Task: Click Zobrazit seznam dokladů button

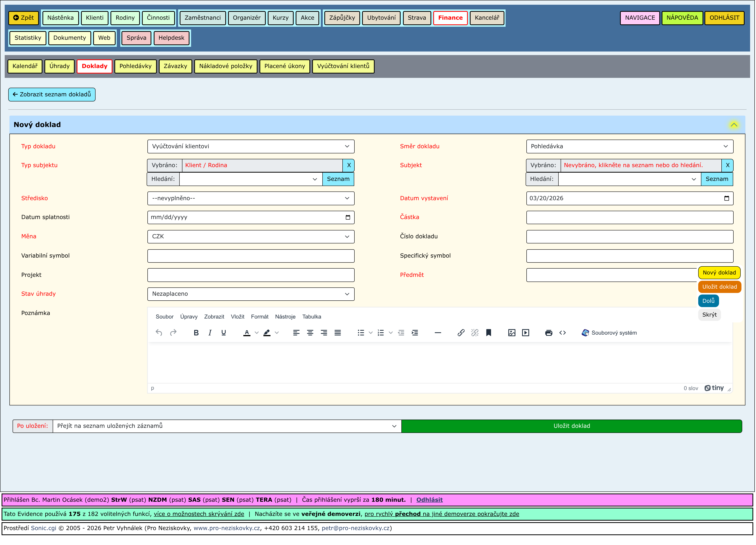Action: coord(52,94)
